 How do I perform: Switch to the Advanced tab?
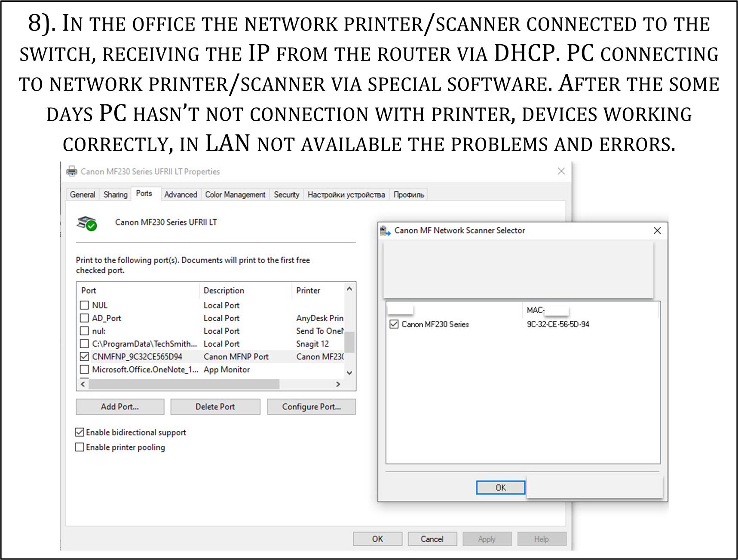181,195
